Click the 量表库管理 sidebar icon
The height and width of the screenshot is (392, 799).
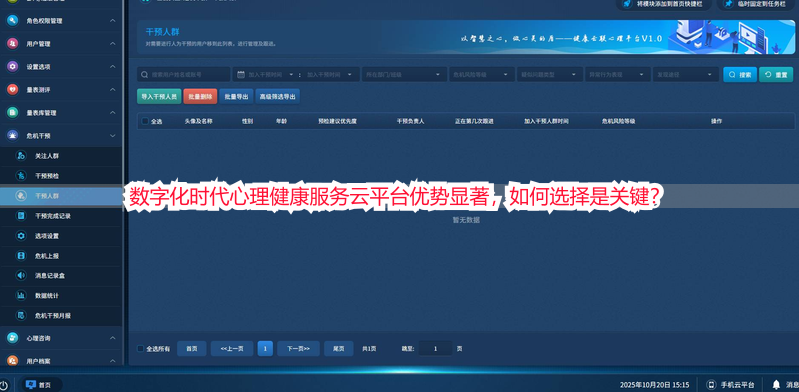click(x=13, y=113)
